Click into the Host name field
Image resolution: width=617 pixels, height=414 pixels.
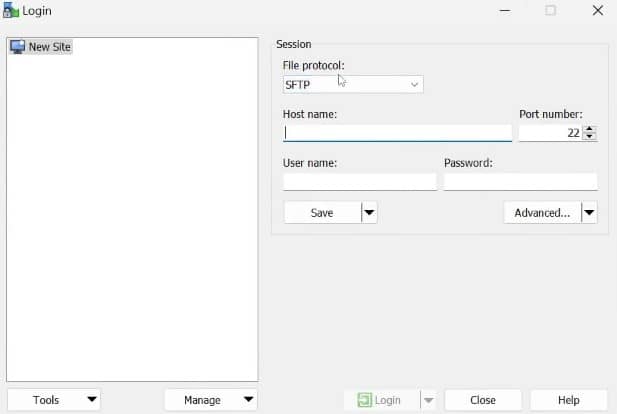[x=397, y=132]
